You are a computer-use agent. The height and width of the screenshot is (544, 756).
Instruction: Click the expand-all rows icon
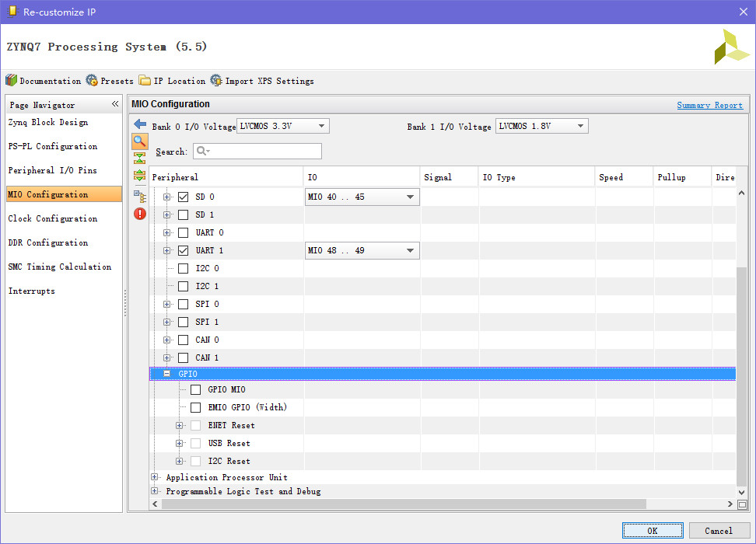coord(139,174)
